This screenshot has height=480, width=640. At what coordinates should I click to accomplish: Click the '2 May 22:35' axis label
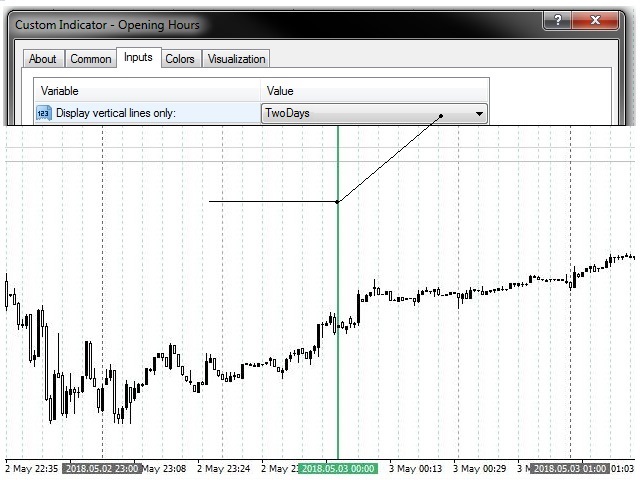31,469
